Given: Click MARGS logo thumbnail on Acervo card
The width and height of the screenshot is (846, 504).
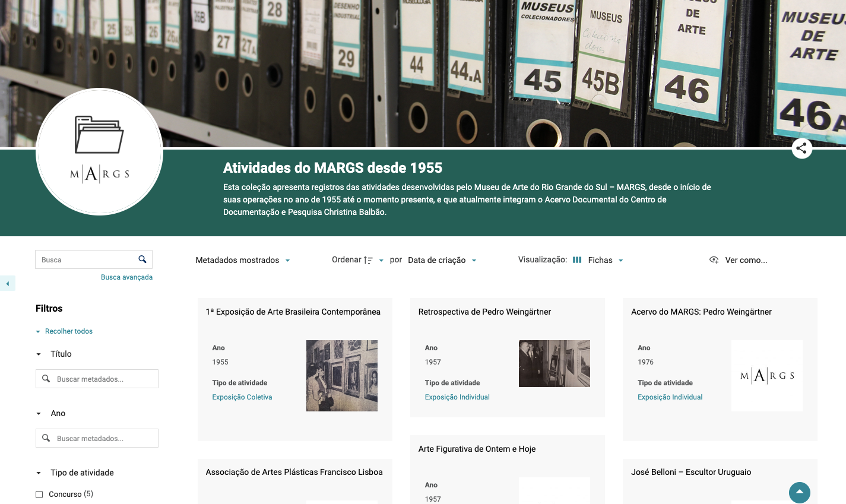Looking at the screenshot, I should coord(767,376).
